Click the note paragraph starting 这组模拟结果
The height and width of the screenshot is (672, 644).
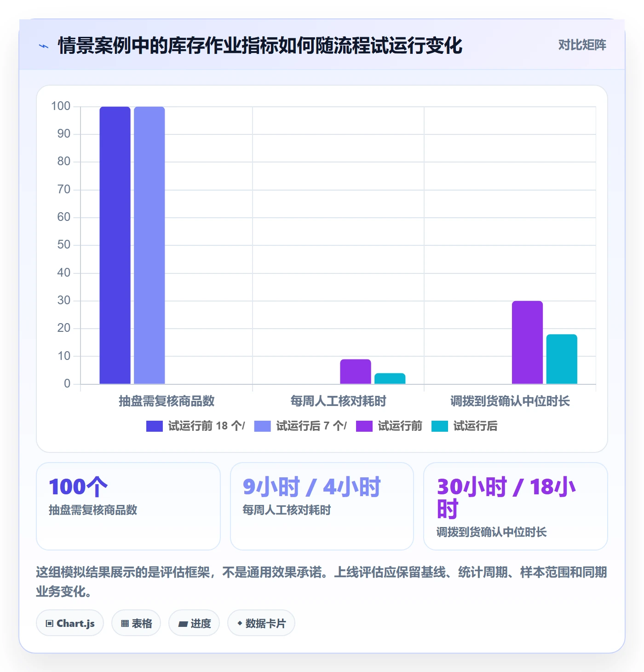pyautogui.click(x=322, y=582)
